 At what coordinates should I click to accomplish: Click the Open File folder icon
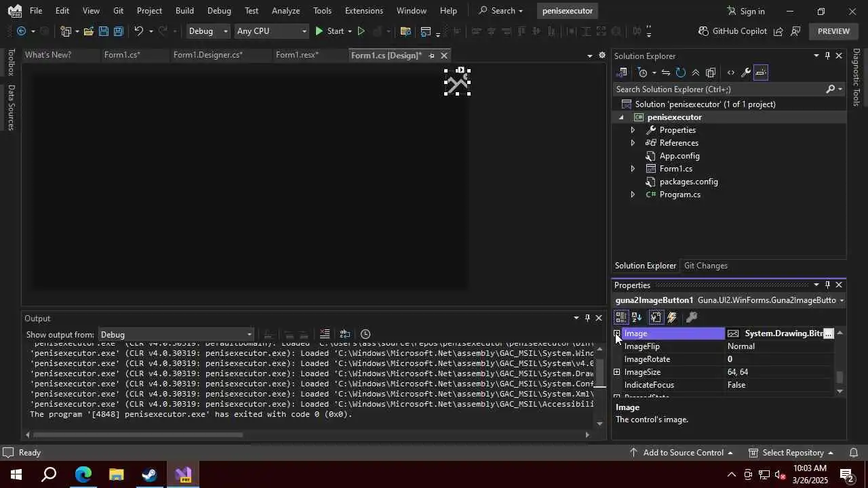tap(89, 31)
